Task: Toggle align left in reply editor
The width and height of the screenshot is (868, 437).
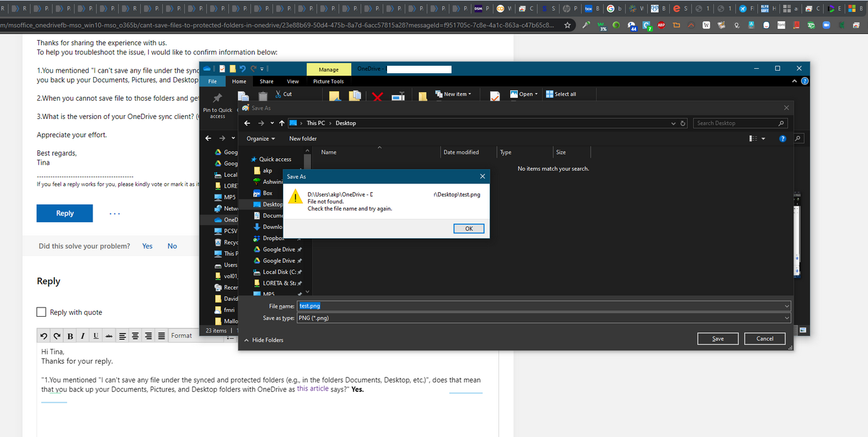Action: coord(123,336)
